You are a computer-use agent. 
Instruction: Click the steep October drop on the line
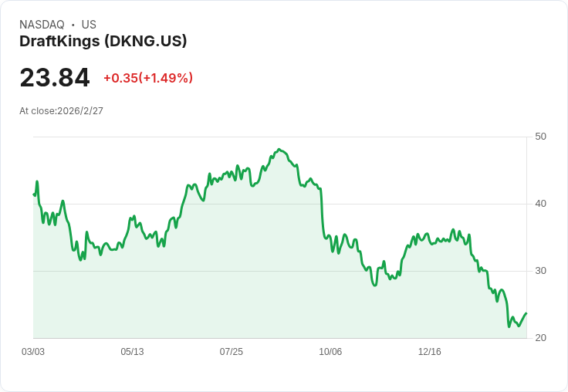point(322,212)
